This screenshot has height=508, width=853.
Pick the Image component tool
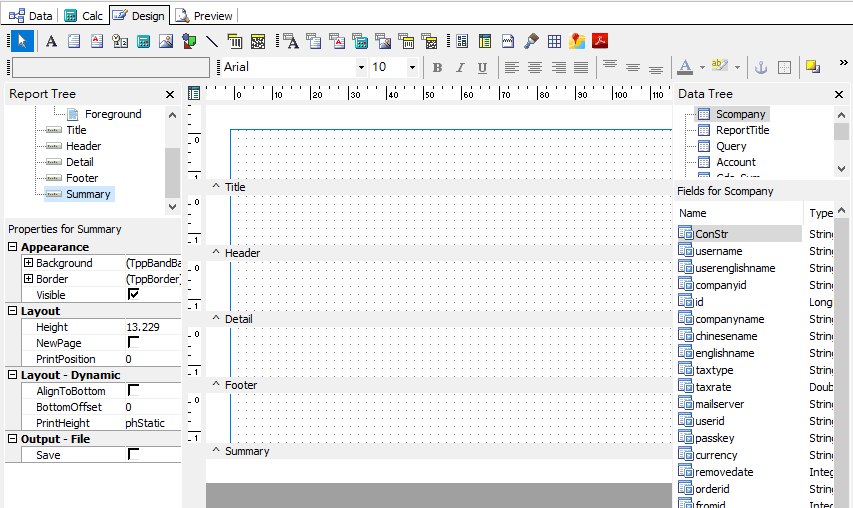166,41
